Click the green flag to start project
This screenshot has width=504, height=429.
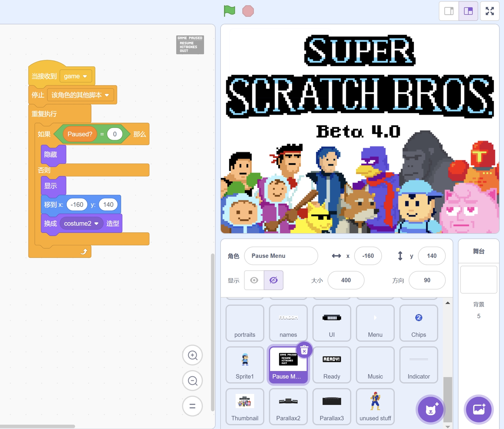pos(229,11)
